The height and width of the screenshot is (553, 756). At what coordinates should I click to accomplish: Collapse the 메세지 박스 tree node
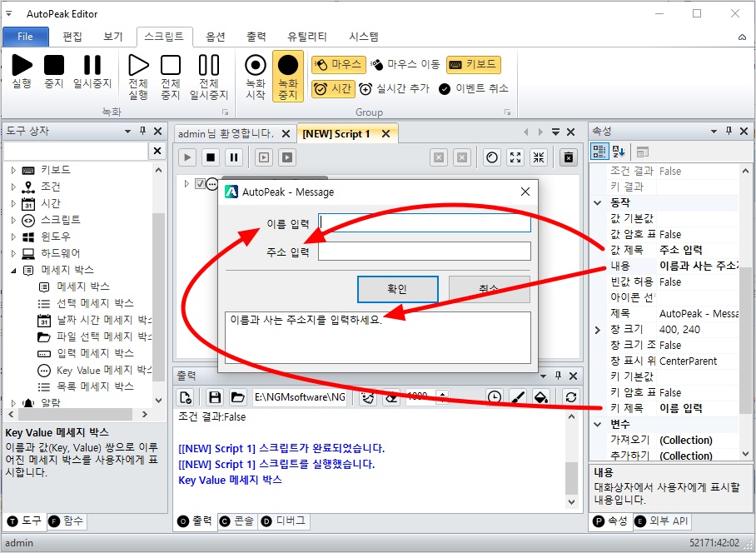(13, 270)
